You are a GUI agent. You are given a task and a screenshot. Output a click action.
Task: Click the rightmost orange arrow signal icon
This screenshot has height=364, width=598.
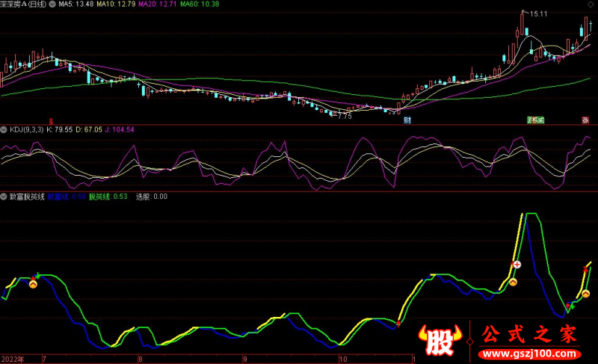585,293
